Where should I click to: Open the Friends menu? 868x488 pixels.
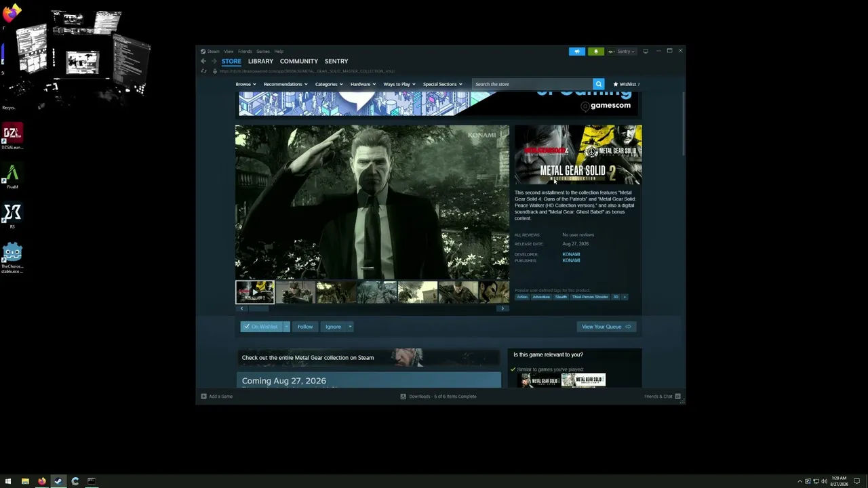245,52
